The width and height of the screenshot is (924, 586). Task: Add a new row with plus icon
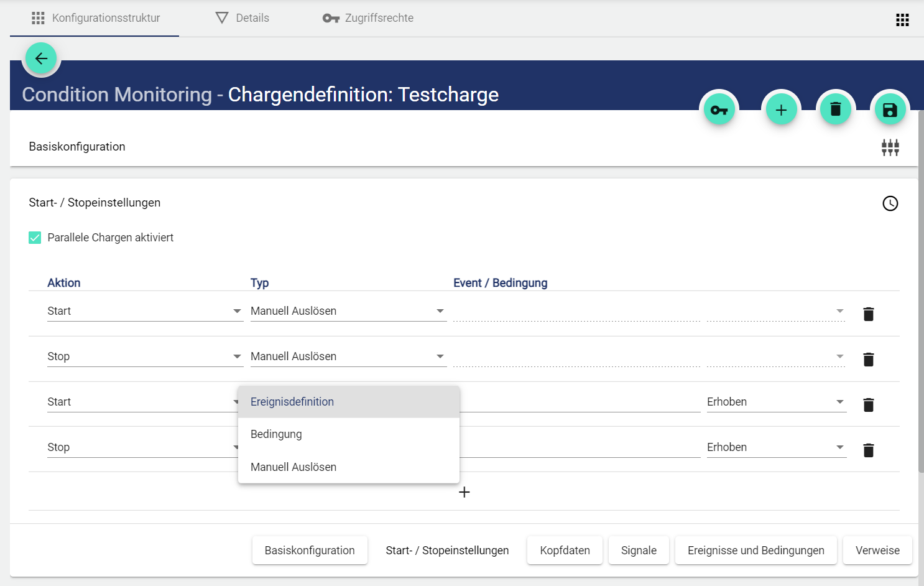[464, 492]
